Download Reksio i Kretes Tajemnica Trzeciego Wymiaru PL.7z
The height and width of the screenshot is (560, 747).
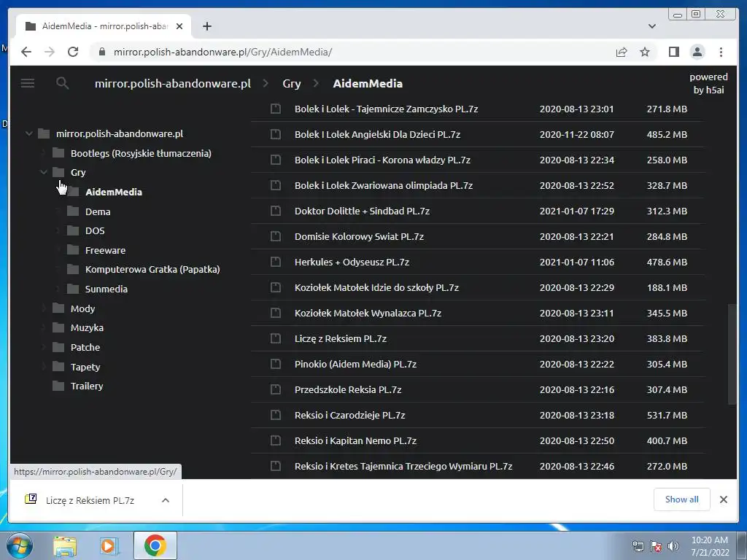[403, 466]
